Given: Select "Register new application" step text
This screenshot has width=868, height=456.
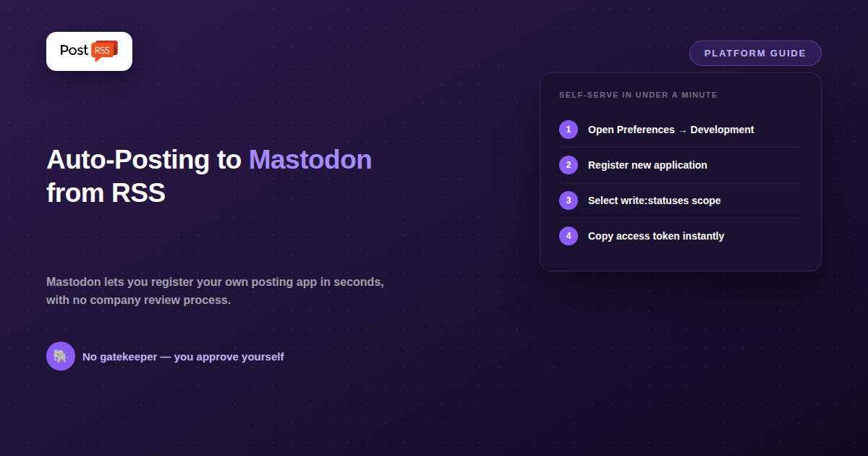Looking at the screenshot, I should 647,165.
